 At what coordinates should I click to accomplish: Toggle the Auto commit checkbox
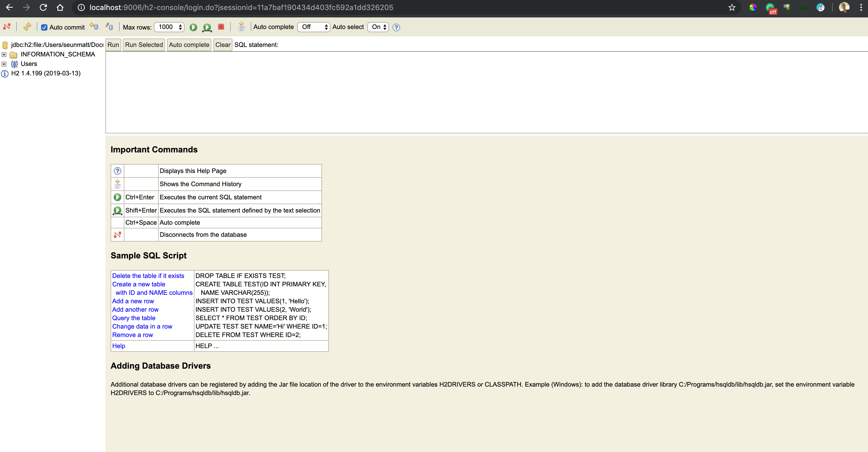tap(44, 27)
